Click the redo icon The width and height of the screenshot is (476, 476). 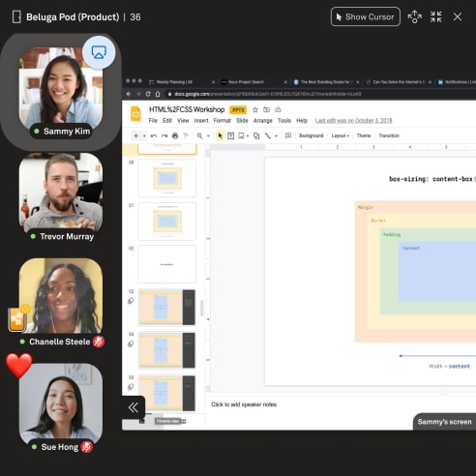pos(164,135)
